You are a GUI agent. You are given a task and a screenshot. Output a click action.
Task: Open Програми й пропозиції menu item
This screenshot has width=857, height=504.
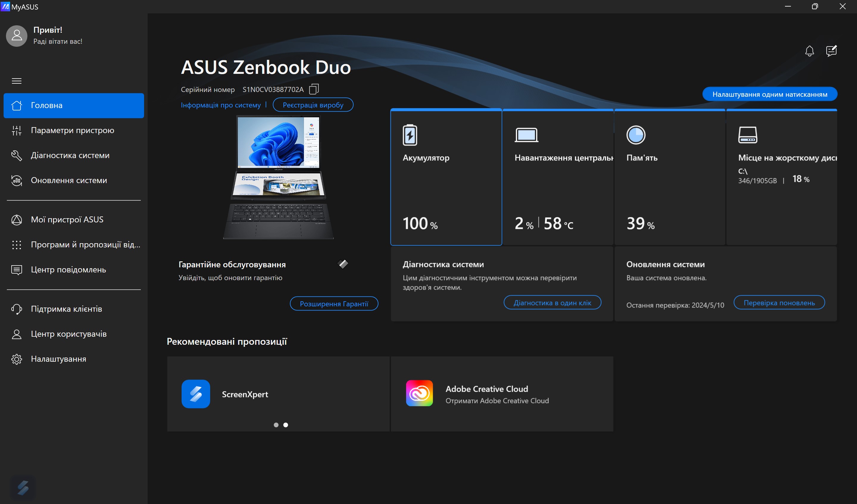[x=74, y=244]
